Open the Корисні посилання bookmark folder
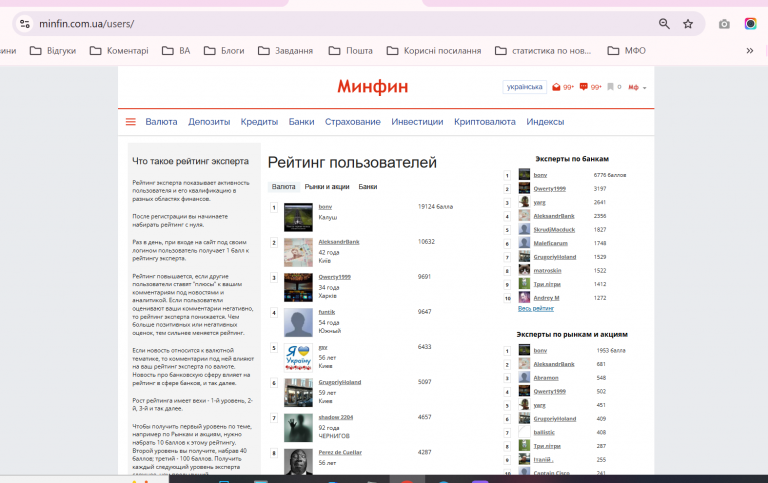 (x=434, y=50)
